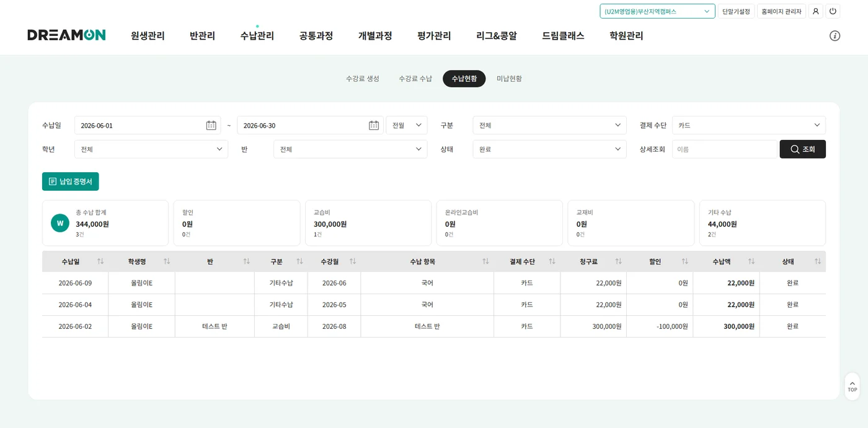Click the 납입 증명서 button
This screenshot has height=428, width=868.
70,181
